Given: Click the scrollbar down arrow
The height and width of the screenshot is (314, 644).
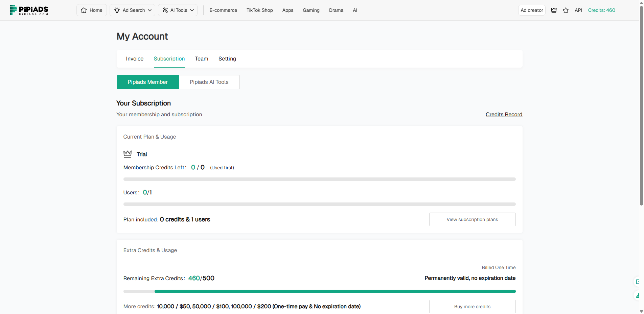Looking at the screenshot, I should click(641, 311).
